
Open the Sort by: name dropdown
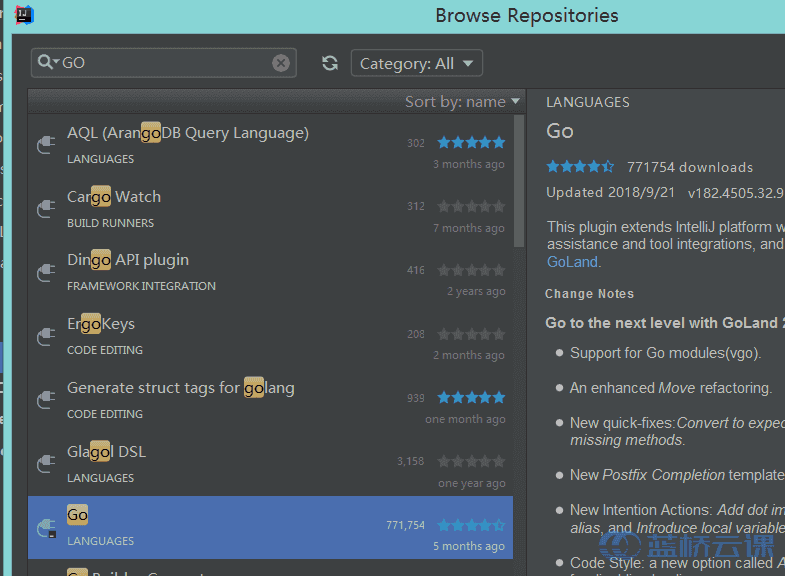(x=463, y=102)
